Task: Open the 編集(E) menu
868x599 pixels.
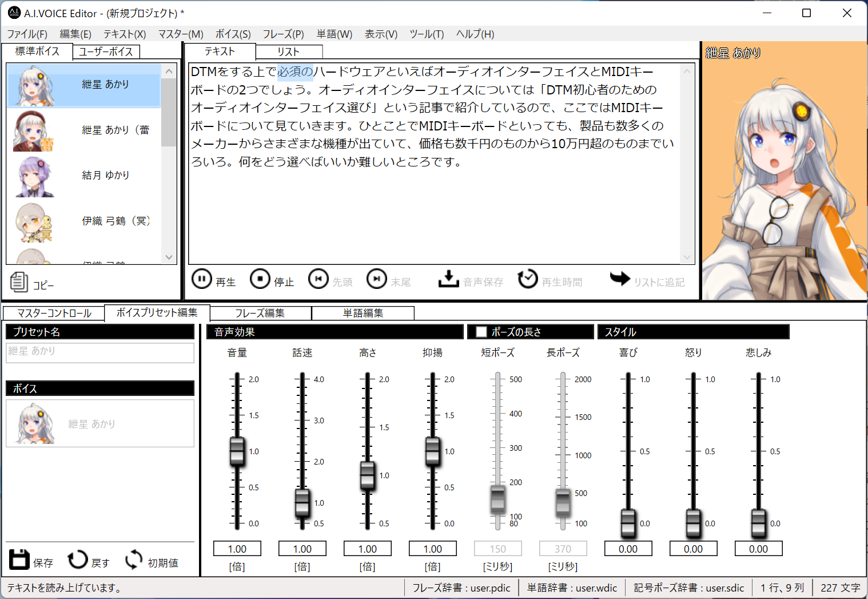Action: point(75,34)
